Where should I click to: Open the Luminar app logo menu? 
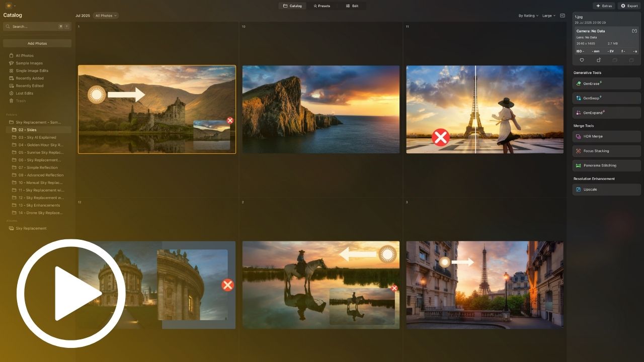9,6
